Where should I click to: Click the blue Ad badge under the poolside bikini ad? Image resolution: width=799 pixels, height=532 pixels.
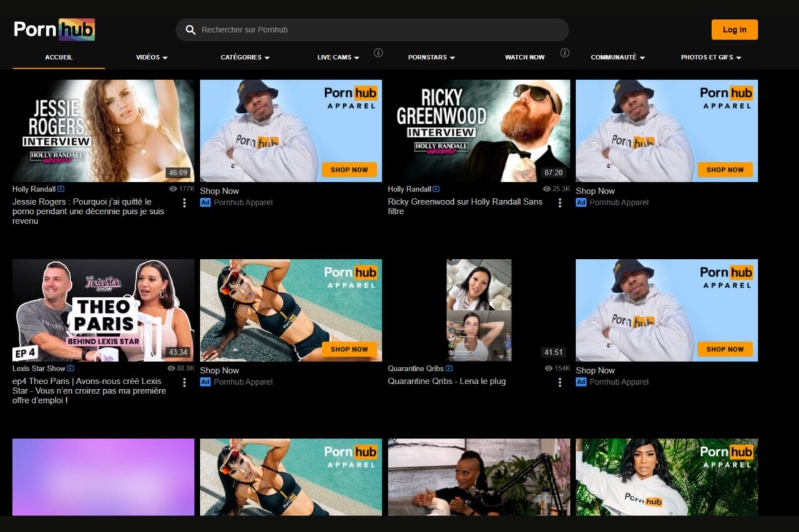coord(205,382)
